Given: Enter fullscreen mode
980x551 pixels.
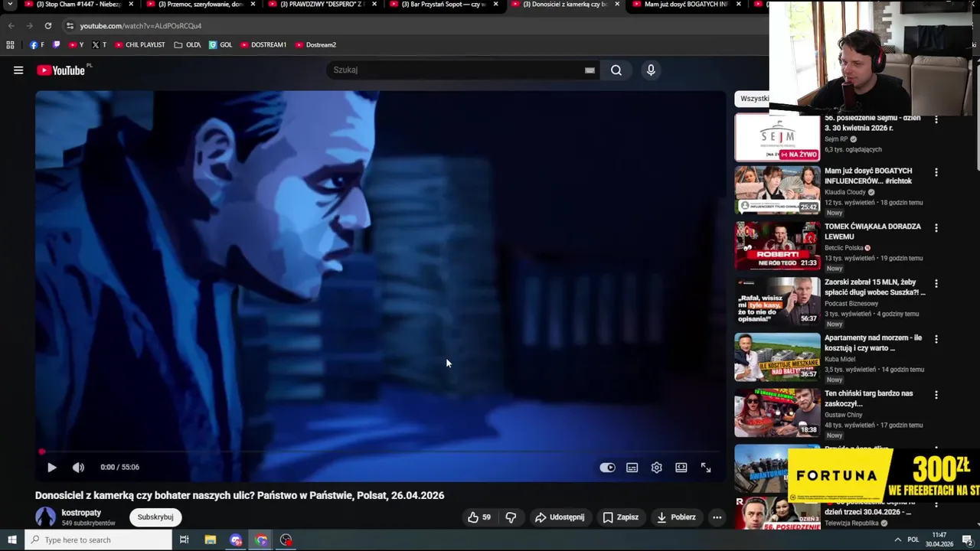Looking at the screenshot, I should (x=706, y=468).
